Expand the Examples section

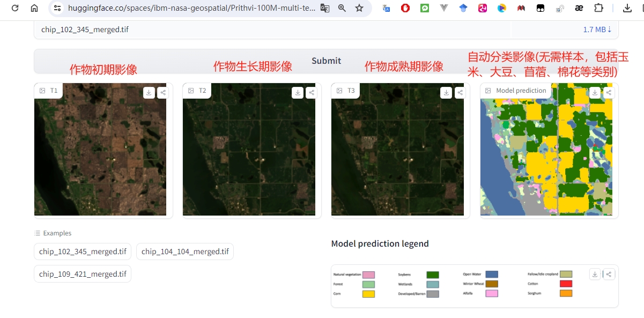tap(53, 233)
